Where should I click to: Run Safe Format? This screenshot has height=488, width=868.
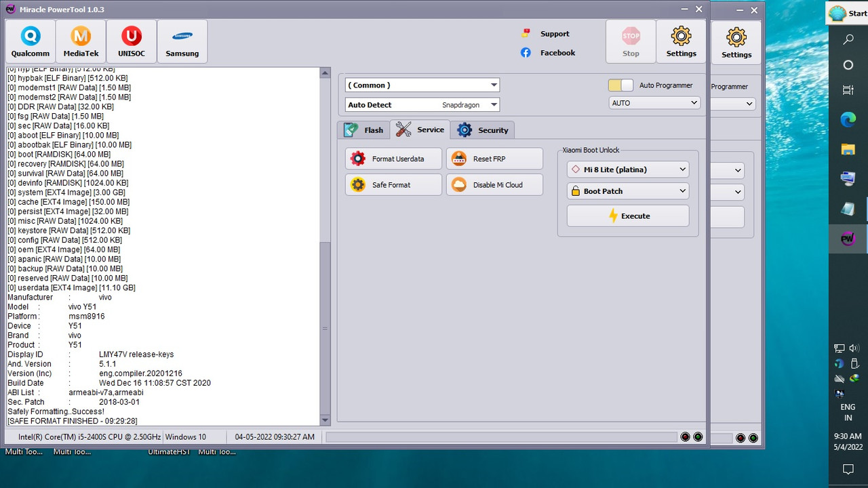pyautogui.click(x=393, y=184)
